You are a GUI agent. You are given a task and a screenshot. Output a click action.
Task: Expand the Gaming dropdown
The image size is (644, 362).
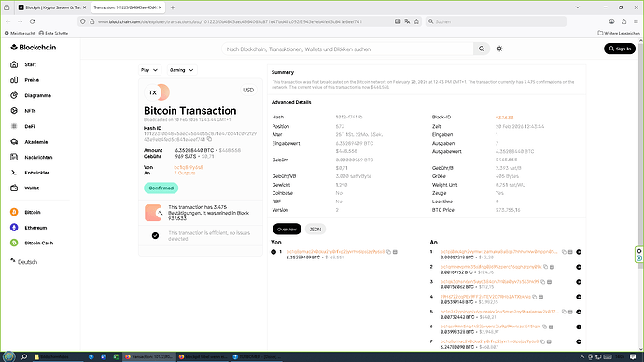click(182, 70)
